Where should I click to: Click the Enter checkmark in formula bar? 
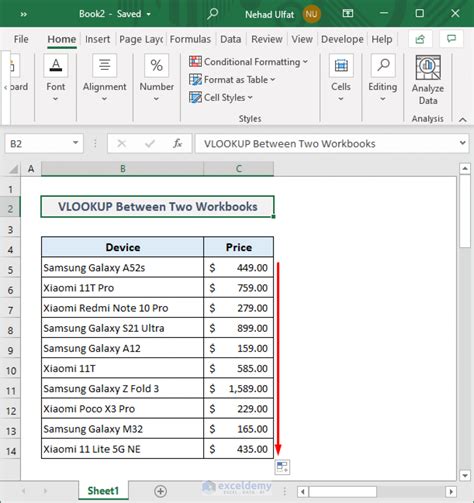click(150, 144)
